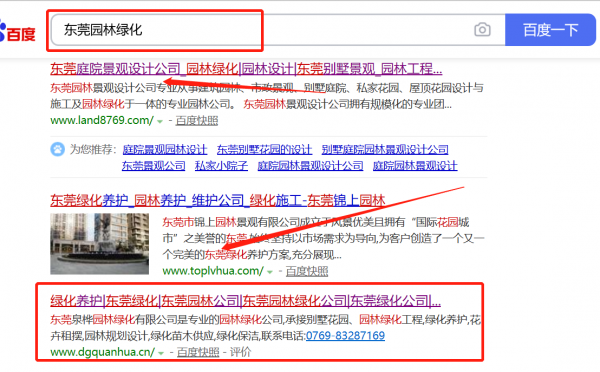Click the 百度一下 search button

[x=550, y=30]
